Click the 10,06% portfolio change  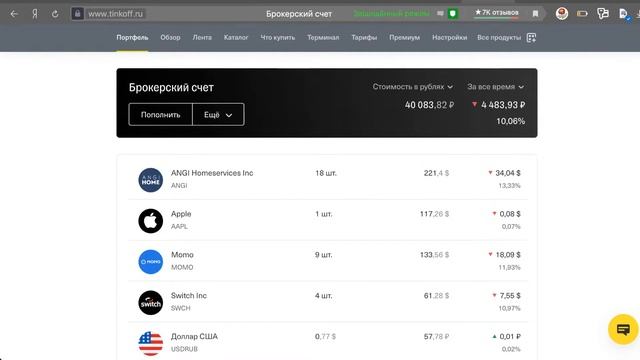point(511,121)
